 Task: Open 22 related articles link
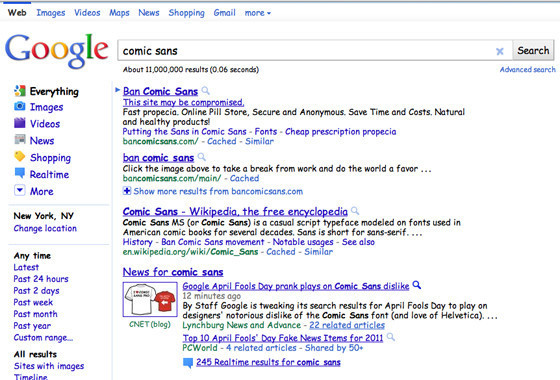347,325
